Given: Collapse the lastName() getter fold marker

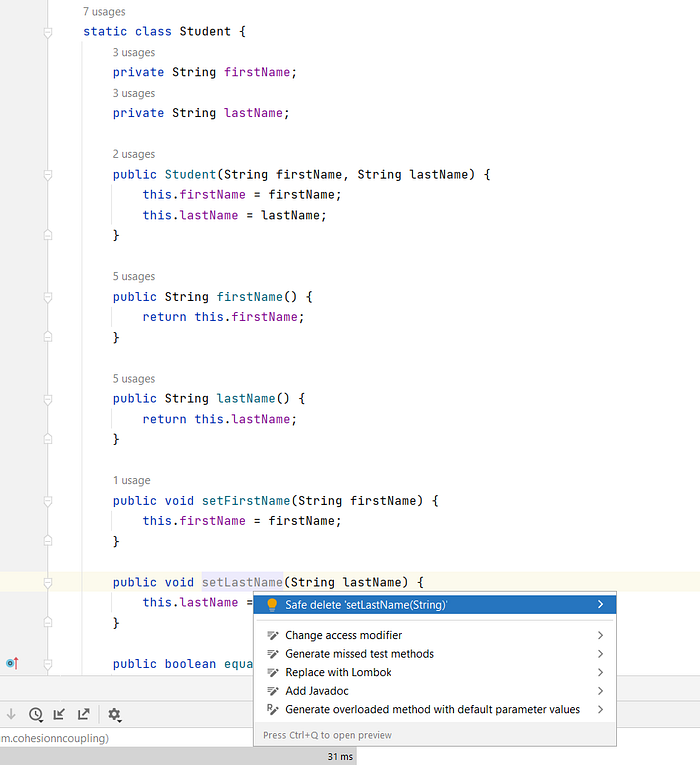Looking at the screenshot, I should pyautogui.click(x=48, y=400).
